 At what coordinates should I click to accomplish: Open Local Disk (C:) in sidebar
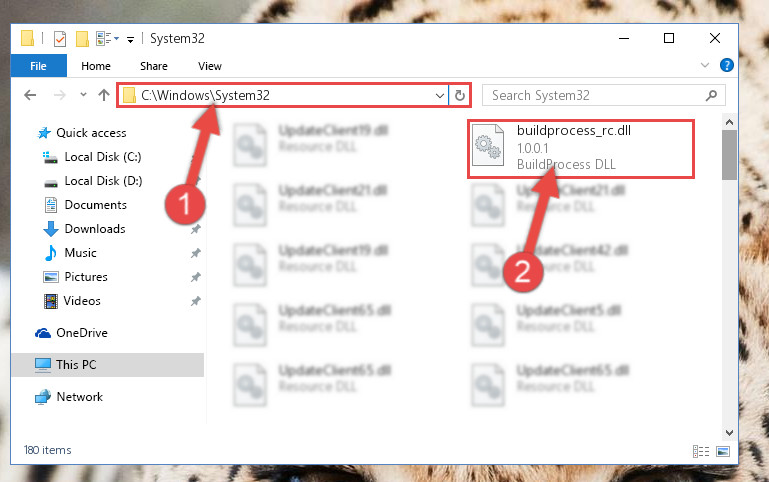[x=103, y=157]
